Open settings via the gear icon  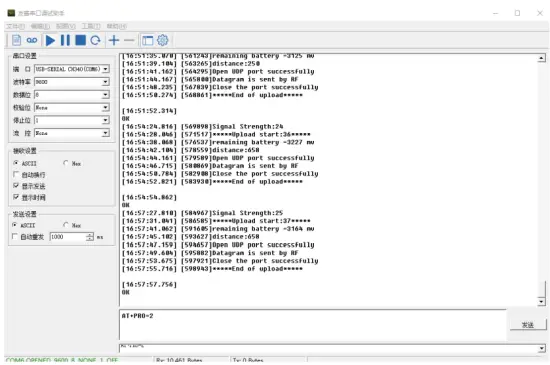click(x=162, y=40)
